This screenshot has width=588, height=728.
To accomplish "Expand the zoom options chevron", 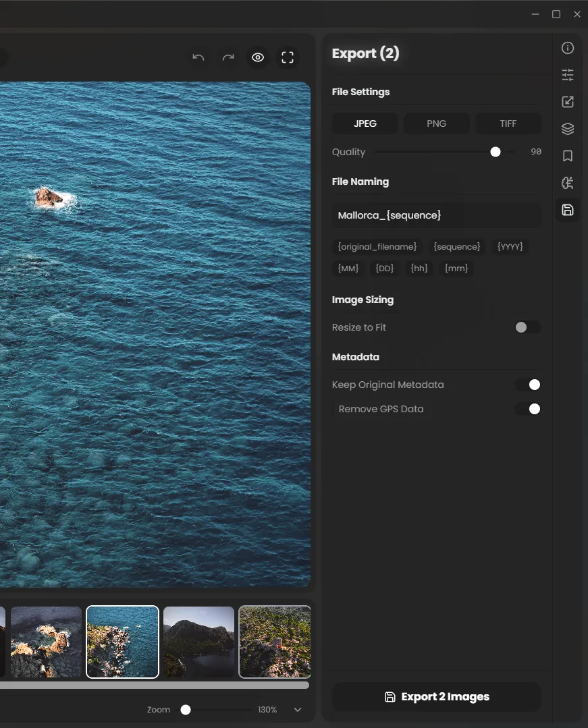I will pyautogui.click(x=298, y=710).
